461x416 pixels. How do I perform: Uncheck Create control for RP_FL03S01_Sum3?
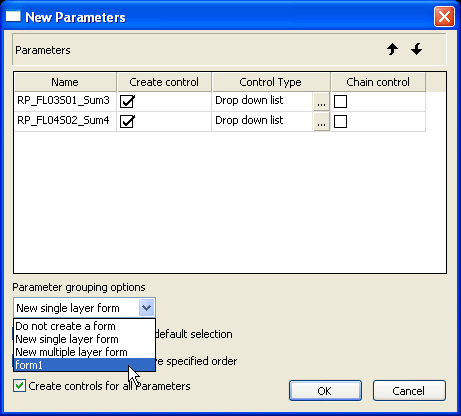(127, 101)
